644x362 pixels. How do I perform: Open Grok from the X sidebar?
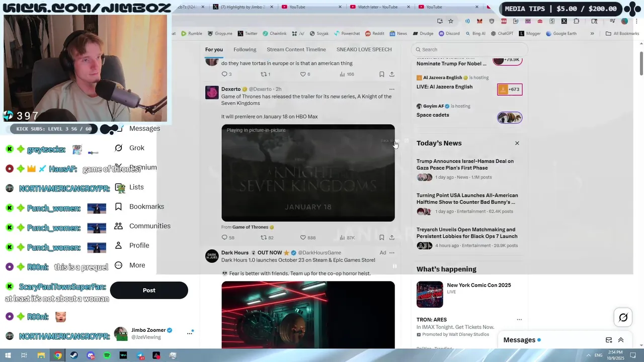click(129, 148)
